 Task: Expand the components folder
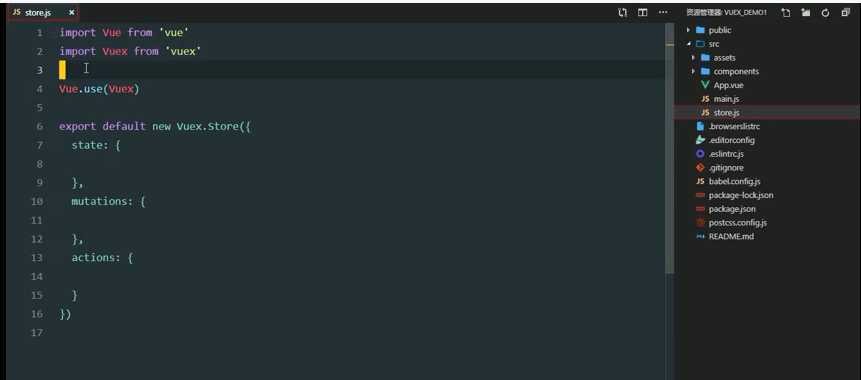coord(736,71)
